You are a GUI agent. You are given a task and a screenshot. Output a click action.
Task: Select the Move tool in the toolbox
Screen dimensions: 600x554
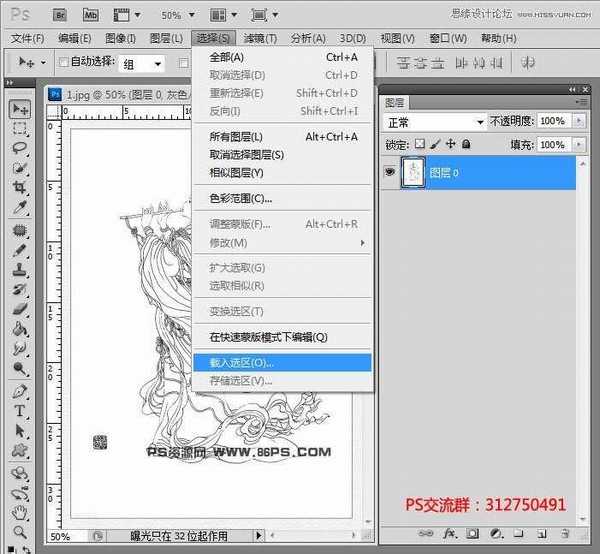19,109
